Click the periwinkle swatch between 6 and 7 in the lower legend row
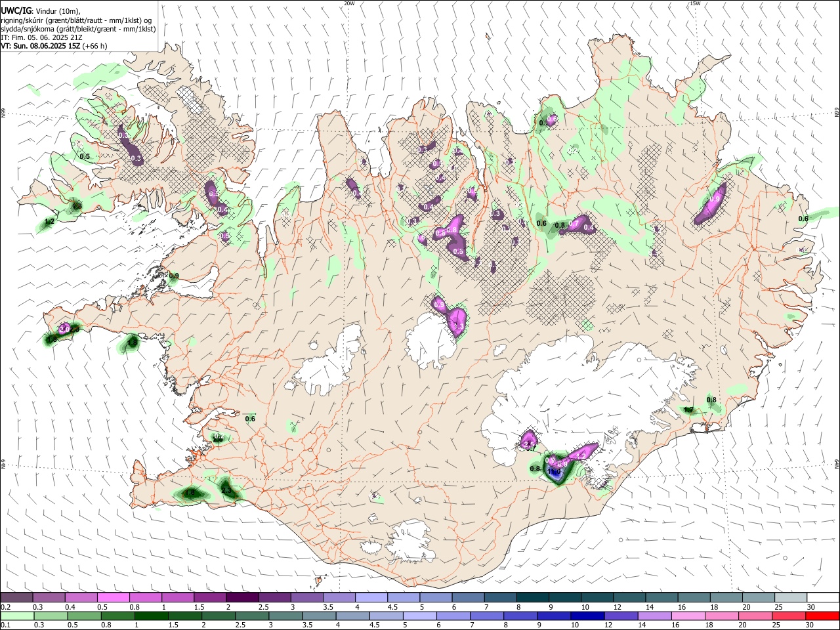The height and width of the screenshot is (630, 840). 453,616
